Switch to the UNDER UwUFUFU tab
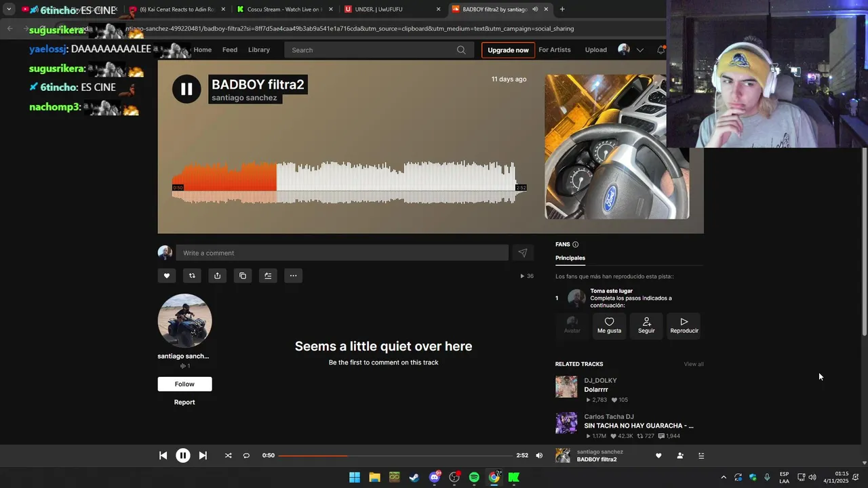868x488 pixels. 391,9
